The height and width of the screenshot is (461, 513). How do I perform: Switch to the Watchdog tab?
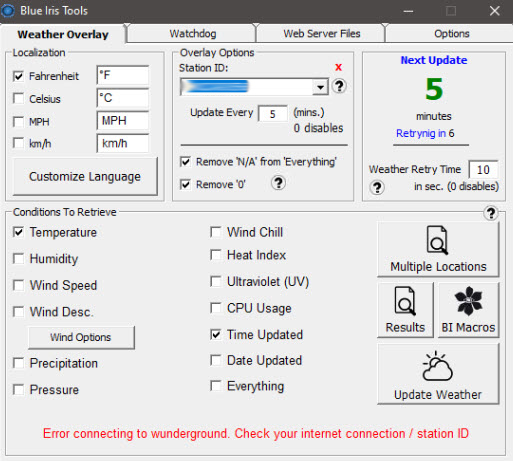(193, 34)
